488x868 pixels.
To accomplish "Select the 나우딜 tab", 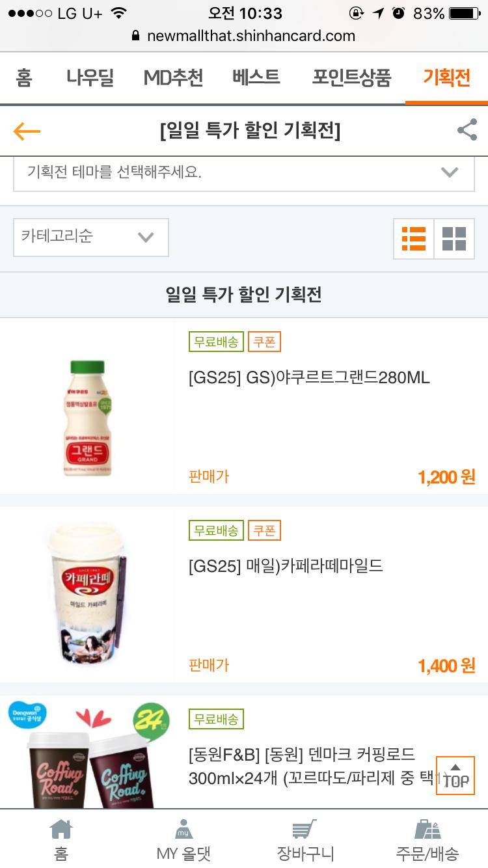I will coord(90,78).
